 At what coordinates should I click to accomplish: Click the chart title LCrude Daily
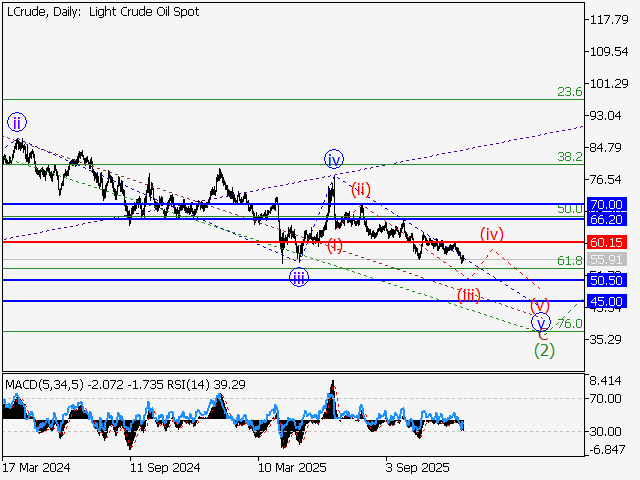[x=103, y=12]
